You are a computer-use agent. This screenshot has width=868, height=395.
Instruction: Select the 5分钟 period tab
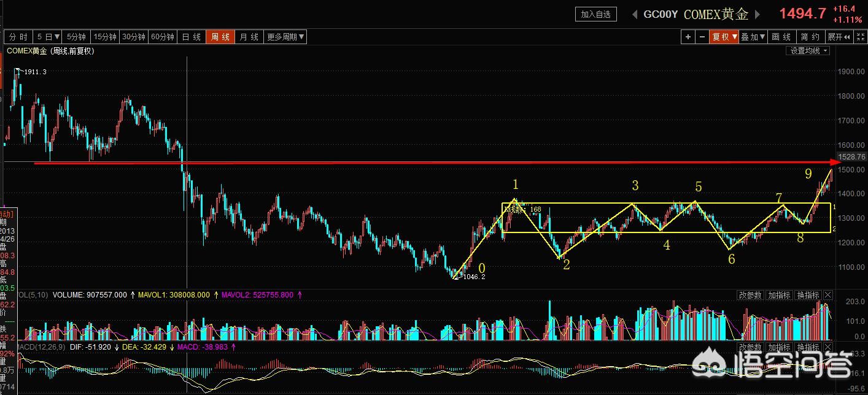pyautogui.click(x=77, y=37)
